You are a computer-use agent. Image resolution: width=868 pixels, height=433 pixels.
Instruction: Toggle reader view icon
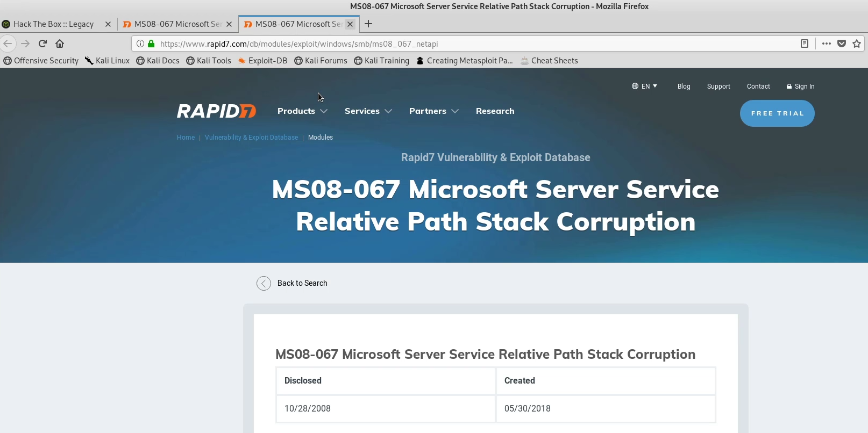[x=805, y=44]
